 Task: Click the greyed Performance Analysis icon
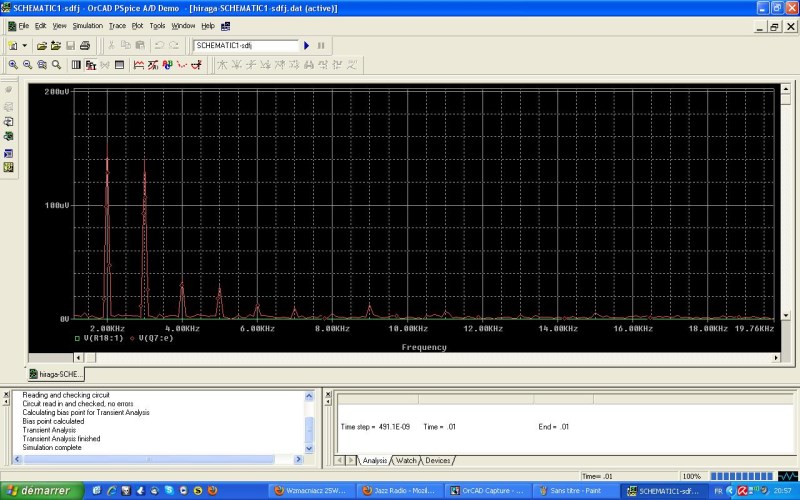tap(105, 65)
